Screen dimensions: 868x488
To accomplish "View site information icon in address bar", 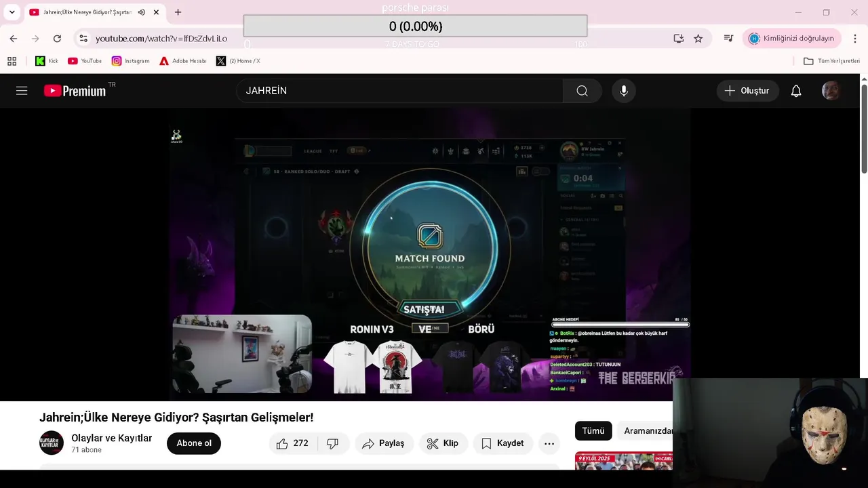I will [83, 39].
